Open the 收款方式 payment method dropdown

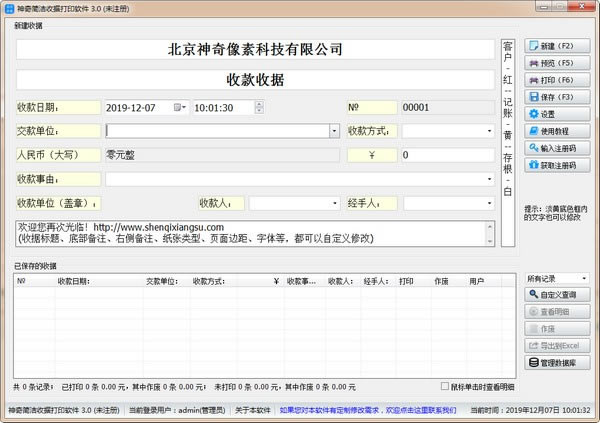click(x=489, y=130)
